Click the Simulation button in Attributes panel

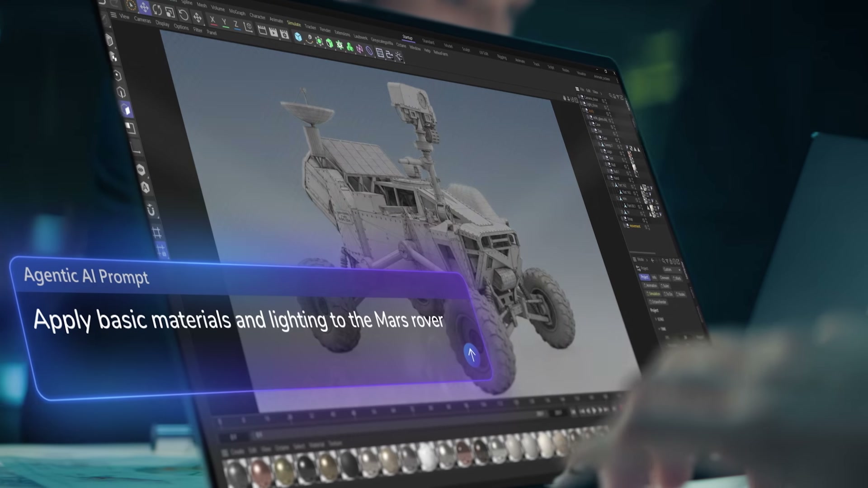(654, 294)
